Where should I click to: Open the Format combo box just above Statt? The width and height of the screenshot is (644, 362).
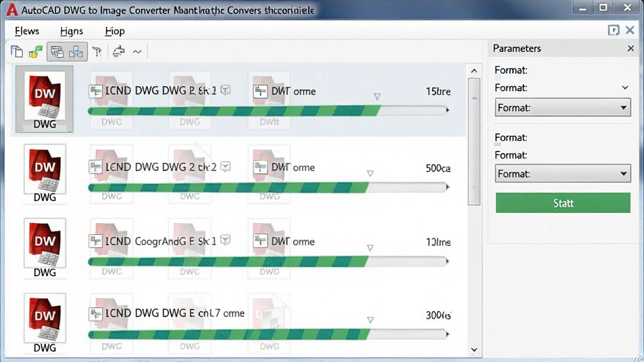pos(563,173)
